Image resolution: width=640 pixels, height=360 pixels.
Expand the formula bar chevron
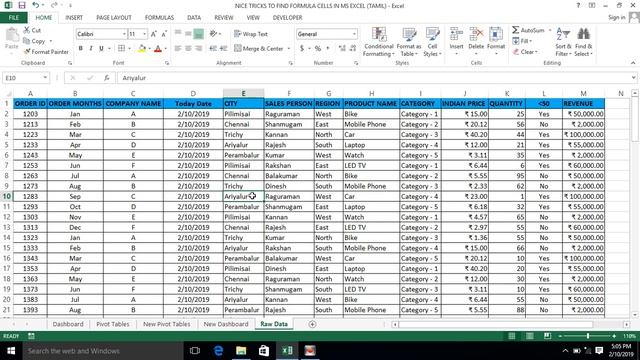point(633,78)
